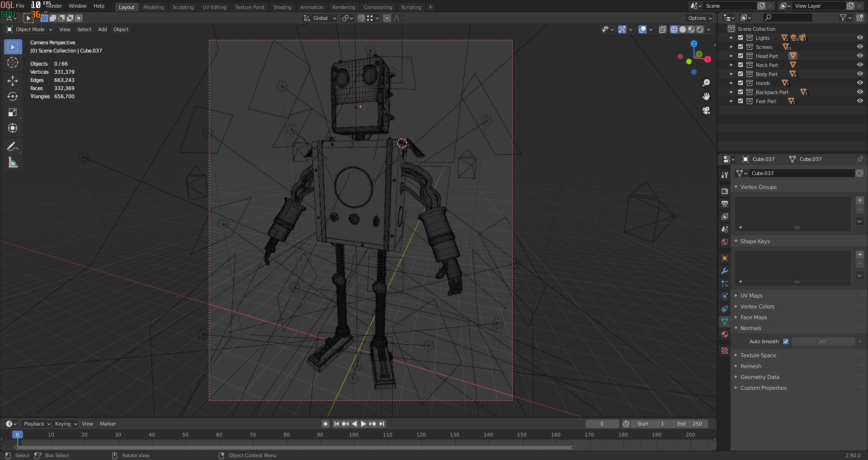Open the Render properties tab
Image resolution: width=868 pixels, height=460 pixels.
(725, 191)
